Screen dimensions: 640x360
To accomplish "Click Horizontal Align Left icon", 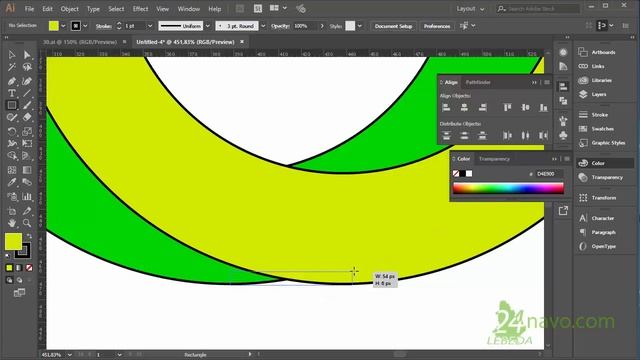I will [446, 107].
